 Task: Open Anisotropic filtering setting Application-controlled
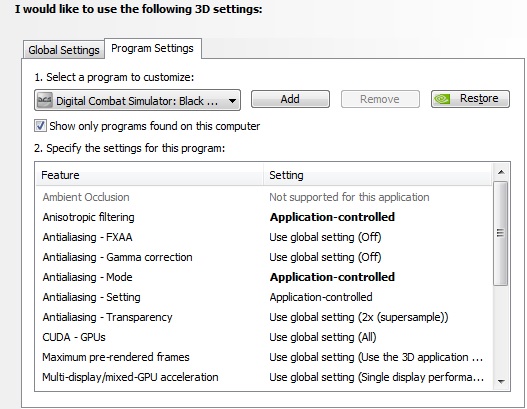(x=332, y=217)
